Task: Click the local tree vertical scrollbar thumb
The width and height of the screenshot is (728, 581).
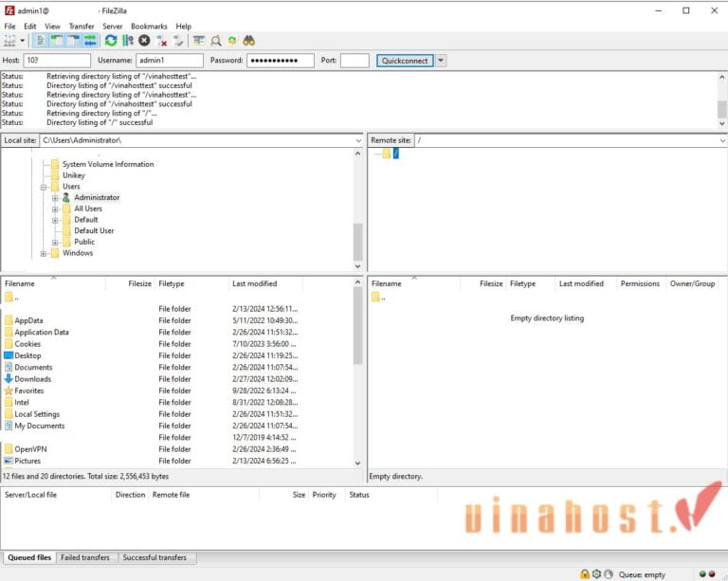Action: coord(357,243)
